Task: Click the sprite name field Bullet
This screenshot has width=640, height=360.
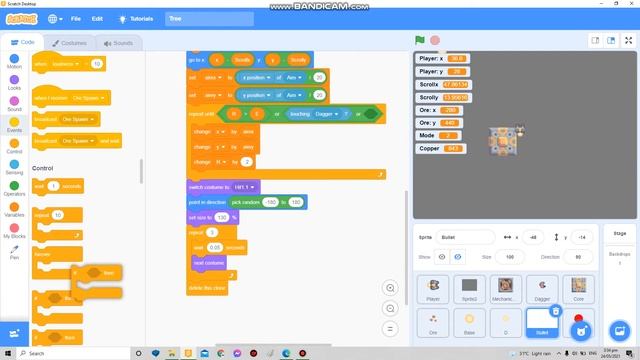Action: coord(465,237)
